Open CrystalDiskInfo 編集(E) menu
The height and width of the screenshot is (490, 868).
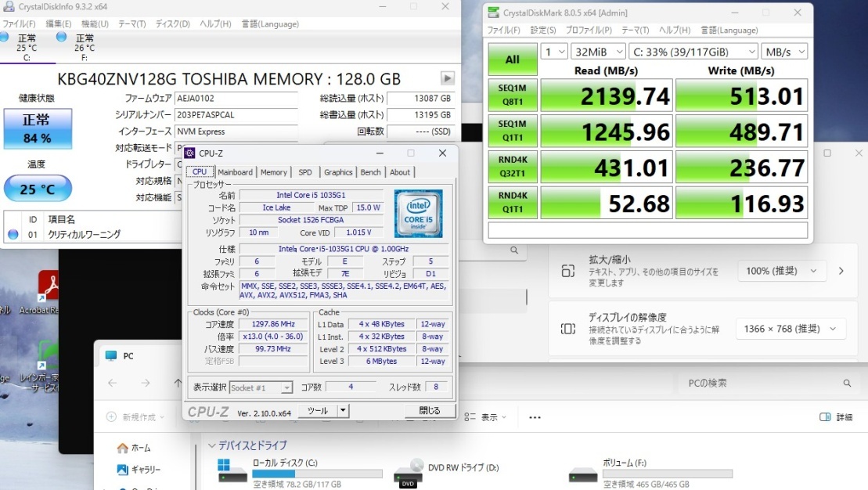58,23
